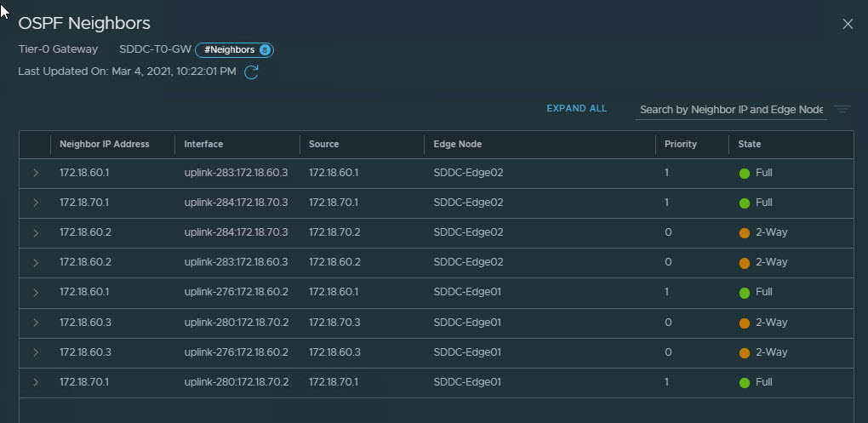This screenshot has width=868, height=423.
Task: Click the Search by Neighbor IP field
Action: click(730, 110)
